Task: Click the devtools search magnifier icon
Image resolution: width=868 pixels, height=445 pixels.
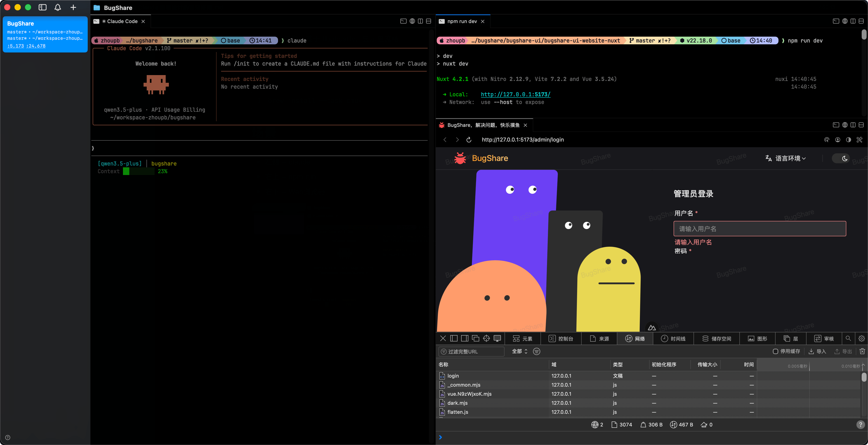Action: pyautogui.click(x=848, y=338)
